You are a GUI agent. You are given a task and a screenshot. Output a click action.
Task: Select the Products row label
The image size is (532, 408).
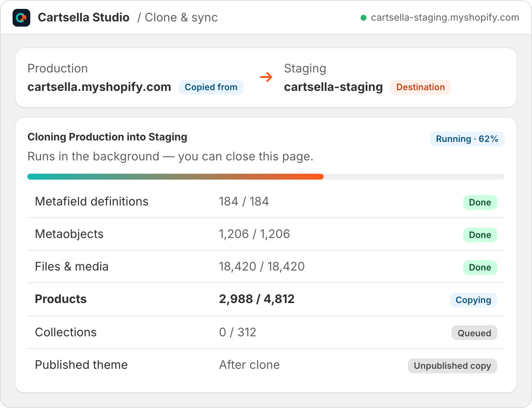tap(61, 299)
